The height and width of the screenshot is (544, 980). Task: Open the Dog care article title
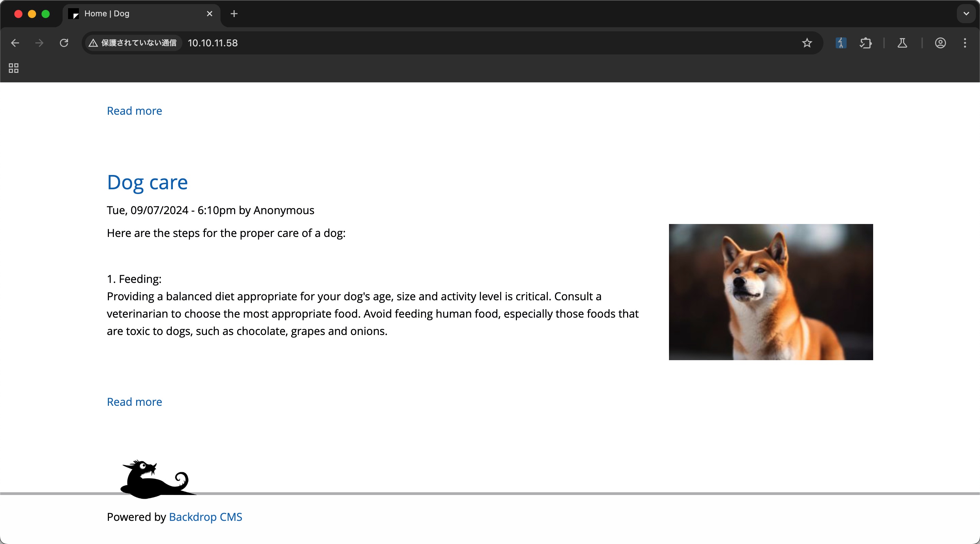tap(147, 182)
